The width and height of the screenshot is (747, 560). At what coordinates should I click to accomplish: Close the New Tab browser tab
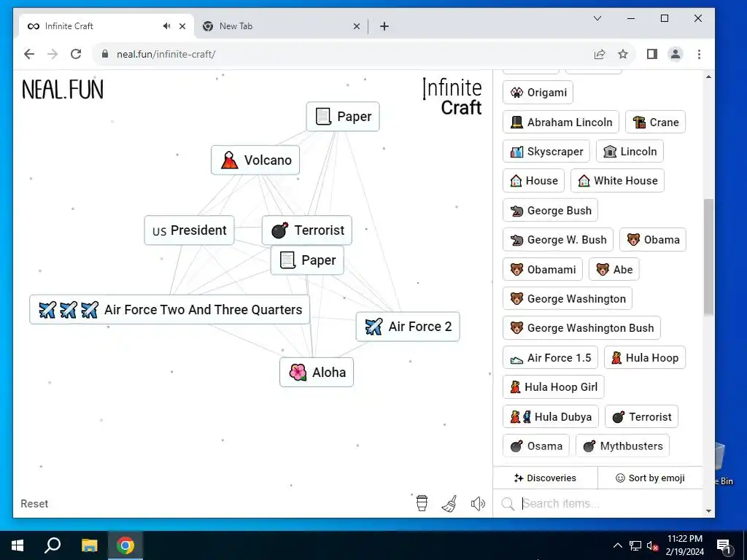click(356, 27)
